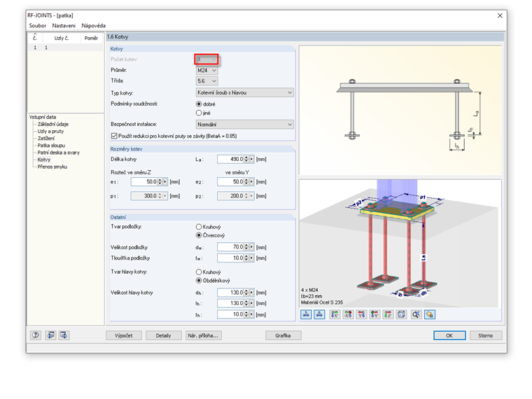532x399 pixels.
Task: Select Uzly a pruty in the tree
Action: (50, 132)
